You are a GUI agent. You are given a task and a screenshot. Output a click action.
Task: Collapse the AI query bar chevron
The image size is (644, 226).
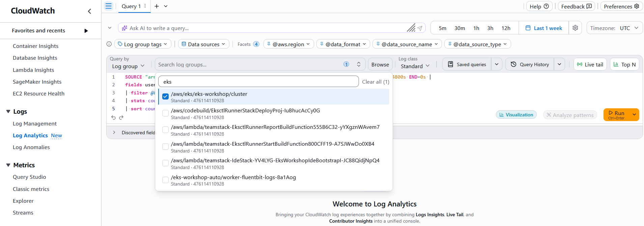[x=110, y=28]
